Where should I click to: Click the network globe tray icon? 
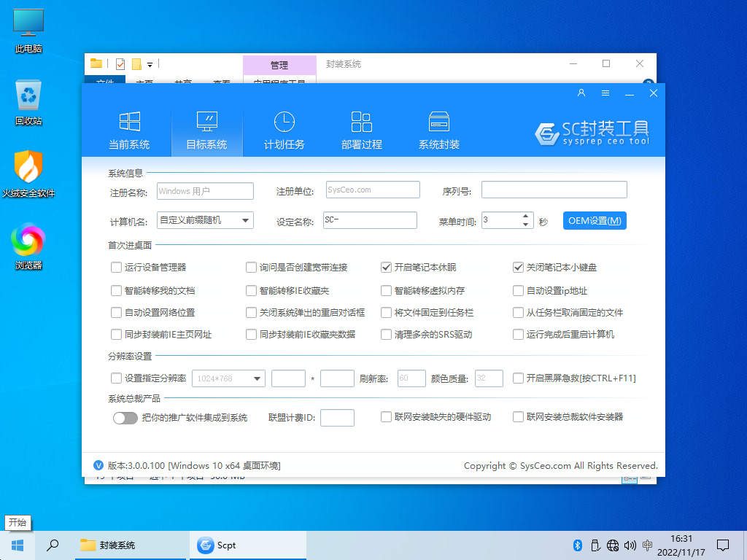click(613, 545)
